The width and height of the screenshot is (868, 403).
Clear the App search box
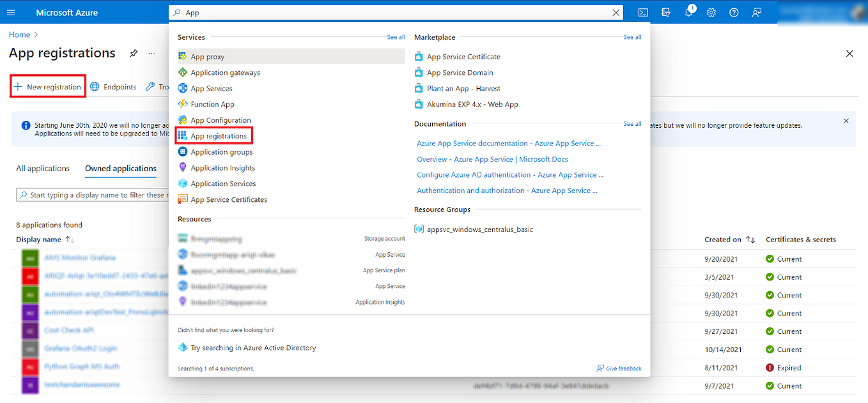click(616, 12)
